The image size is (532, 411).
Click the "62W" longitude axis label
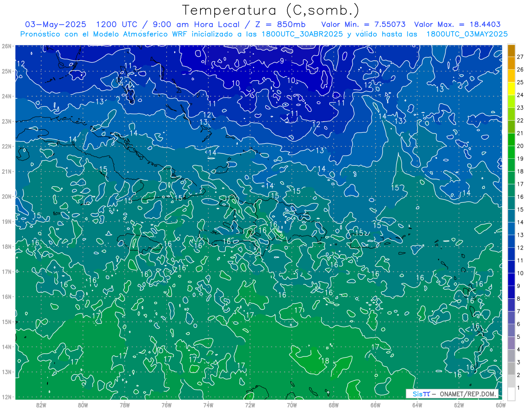click(x=459, y=405)
